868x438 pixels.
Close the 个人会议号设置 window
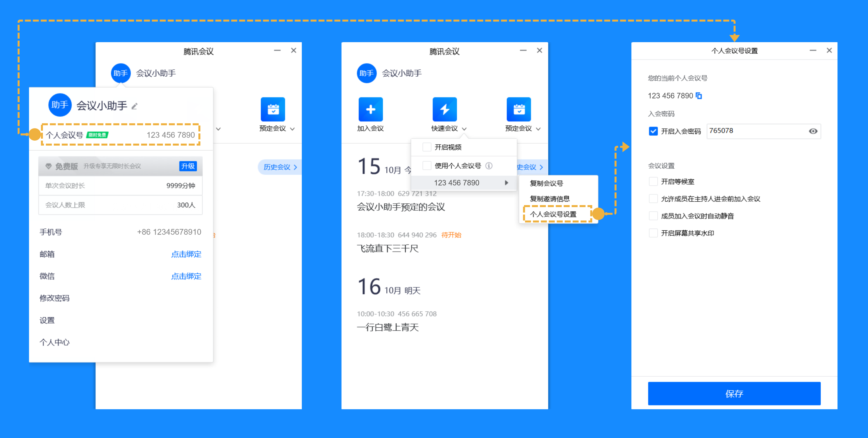tap(829, 51)
